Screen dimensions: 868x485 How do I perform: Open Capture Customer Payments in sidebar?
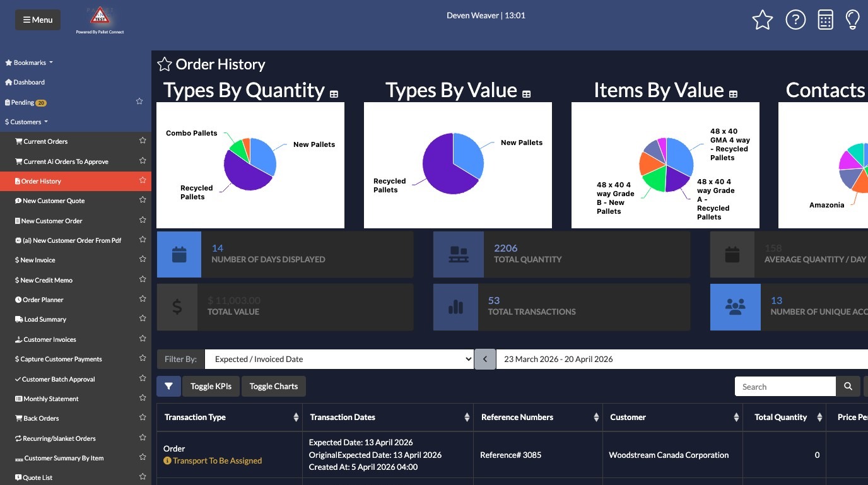point(59,359)
